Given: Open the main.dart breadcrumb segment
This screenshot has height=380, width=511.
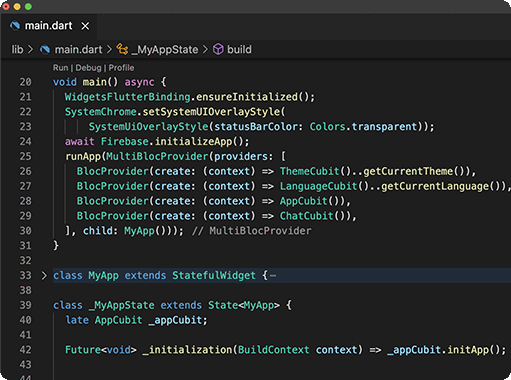Looking at the screenshot, I should 78,50.
